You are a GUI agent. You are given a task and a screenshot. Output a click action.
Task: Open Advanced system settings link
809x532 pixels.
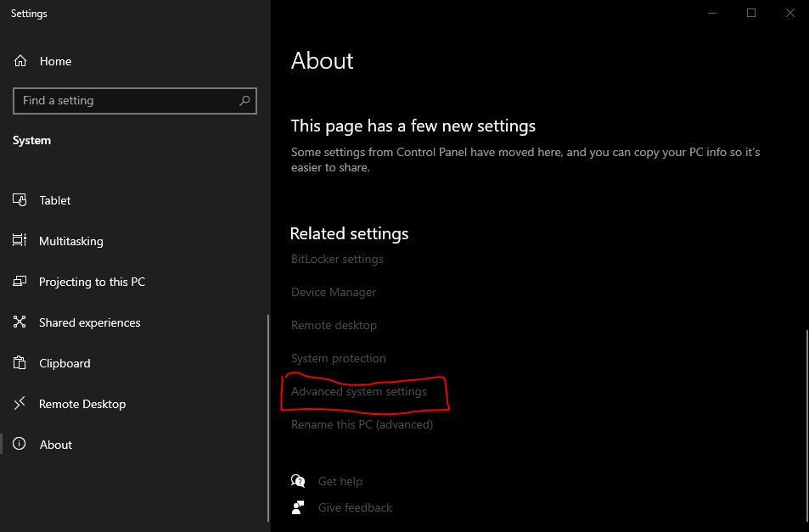359,391
